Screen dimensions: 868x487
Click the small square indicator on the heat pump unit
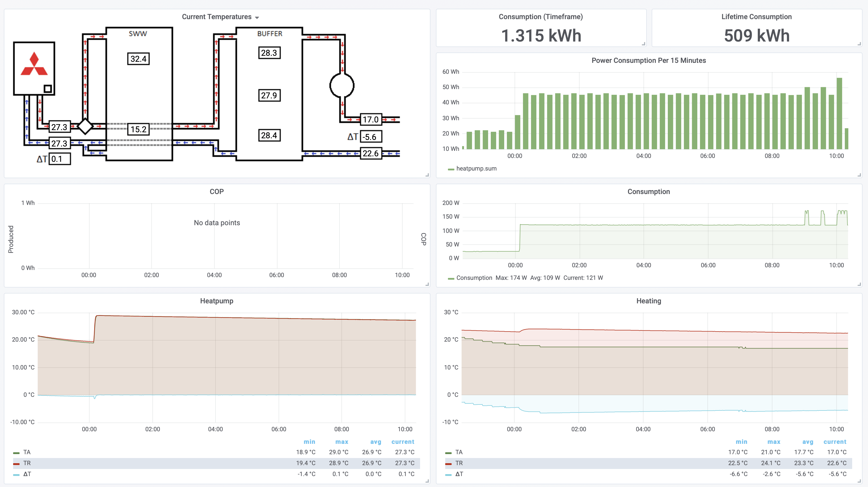coord(48,89)
